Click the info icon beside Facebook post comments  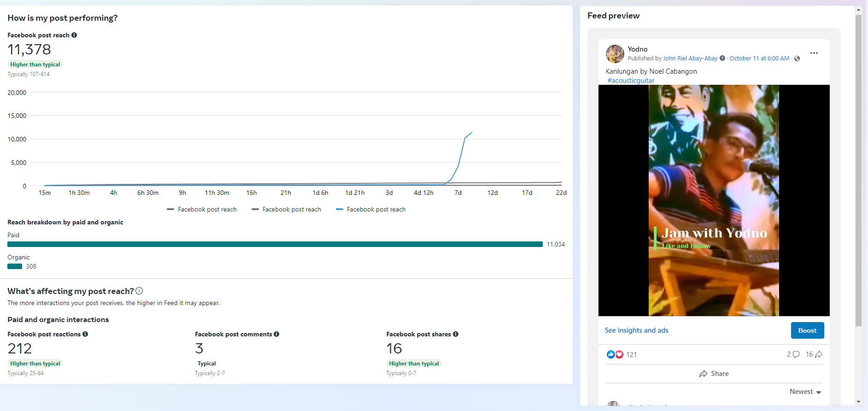tap(276, 334)
